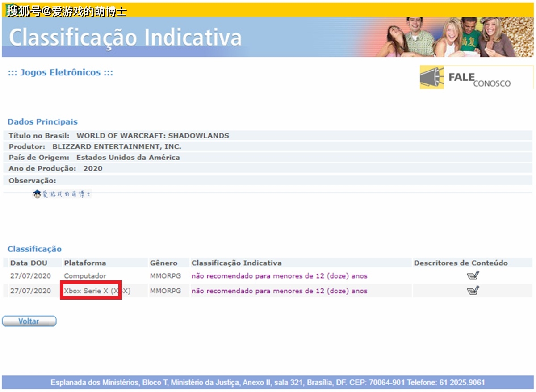The height and width of the screenshot is (392, 536).
Task: Select MMORPG genre in Computador row
Action: (x=165, y=276)
